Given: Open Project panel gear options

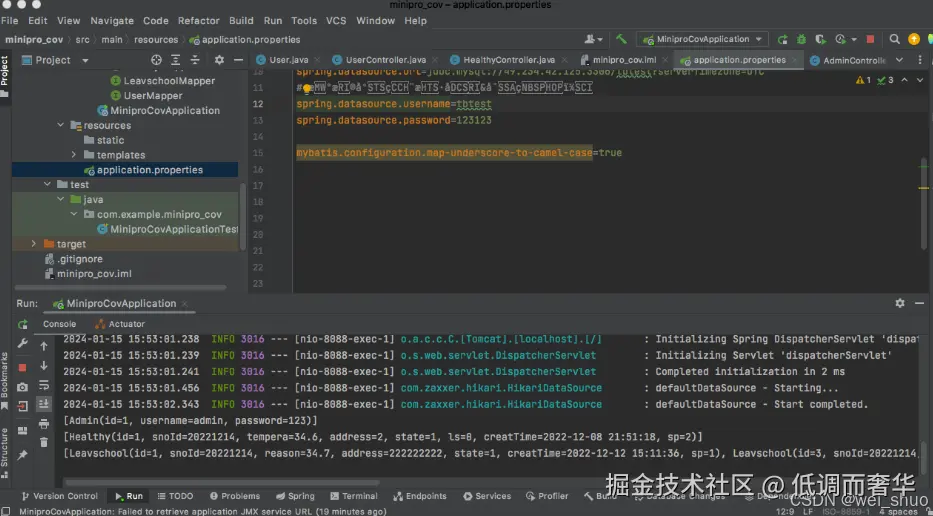Looking at the screenshot, I should click(219, 60).
